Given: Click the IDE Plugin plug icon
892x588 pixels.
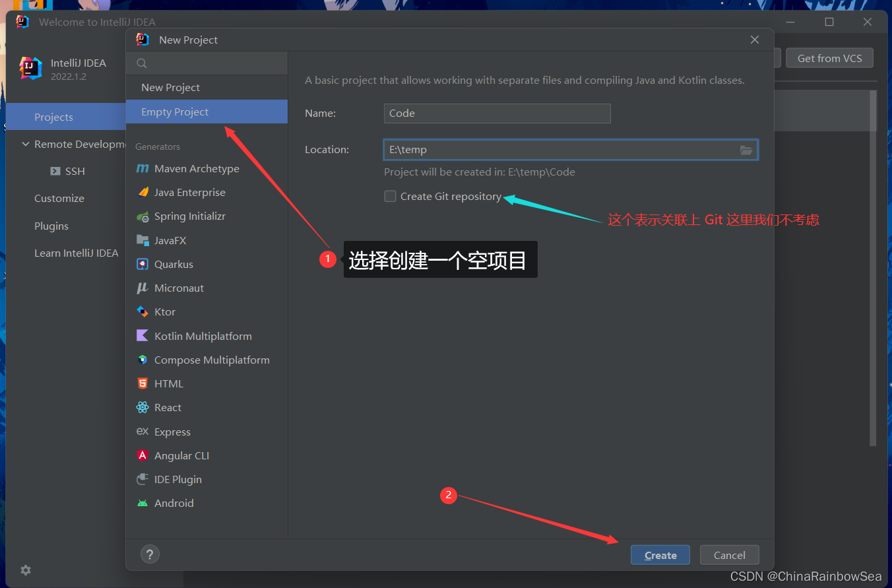Looking at the screenshot, I should tap(143, 479).
